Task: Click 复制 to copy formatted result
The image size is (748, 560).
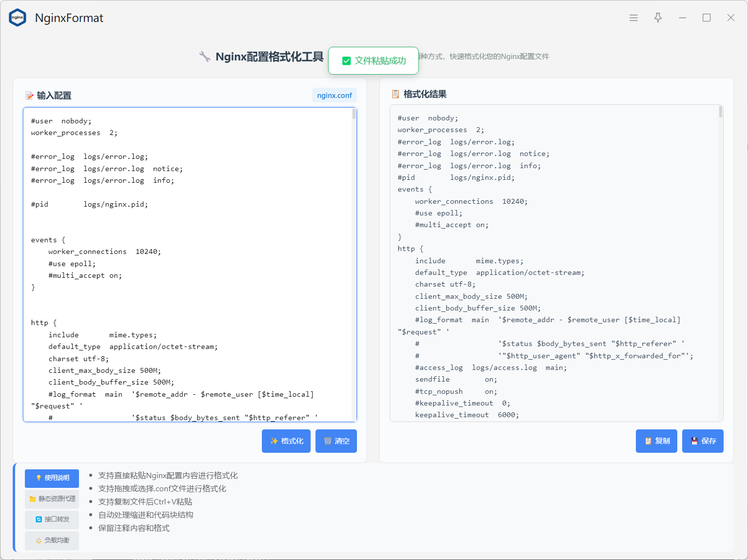Action: 656,441
